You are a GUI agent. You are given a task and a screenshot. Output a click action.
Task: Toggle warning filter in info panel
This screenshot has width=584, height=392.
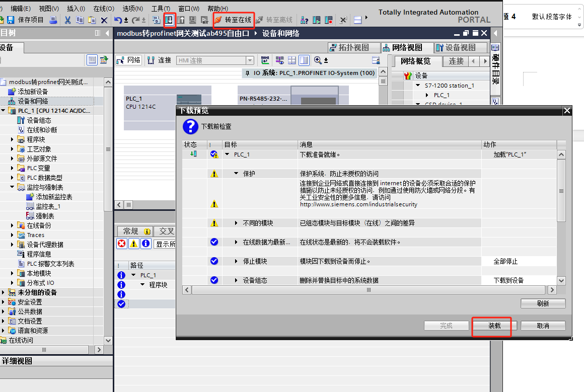click(x=134, y=244)
